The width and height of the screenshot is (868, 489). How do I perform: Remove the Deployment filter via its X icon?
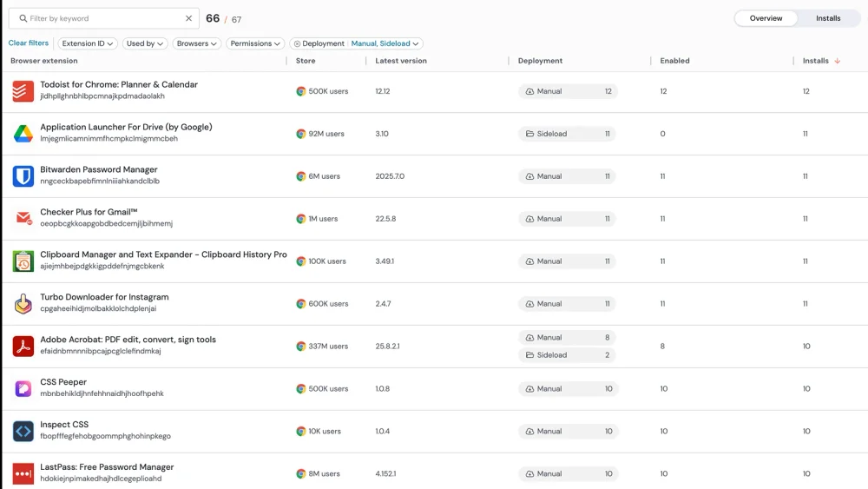point(297,43)
